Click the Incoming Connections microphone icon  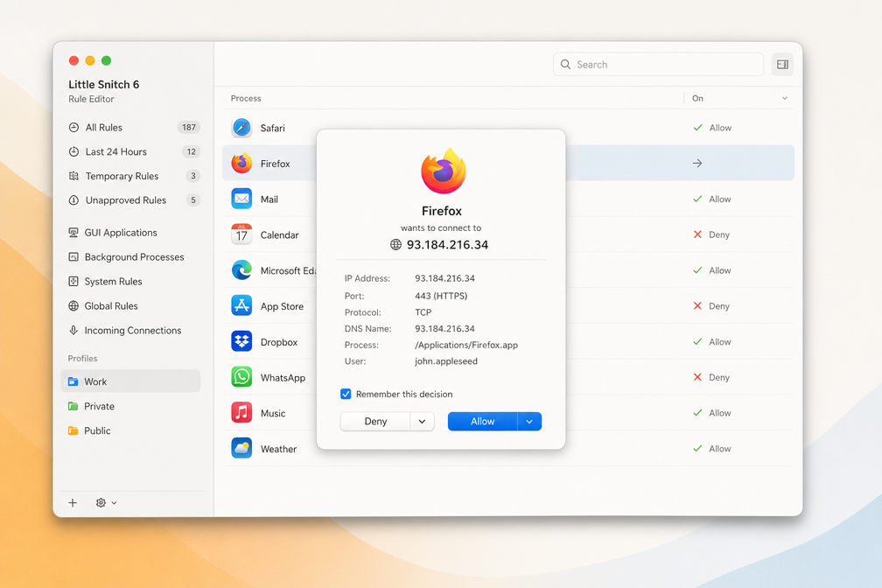[x=73, y=330]
